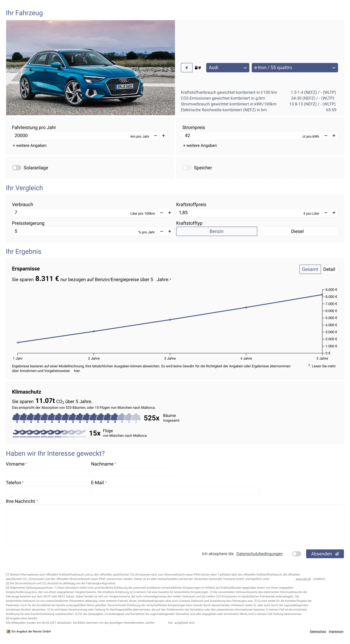This screenshot has height=644, width=350.
Task: Increase Preissteigerung with plus button
Action: (170, 231)
